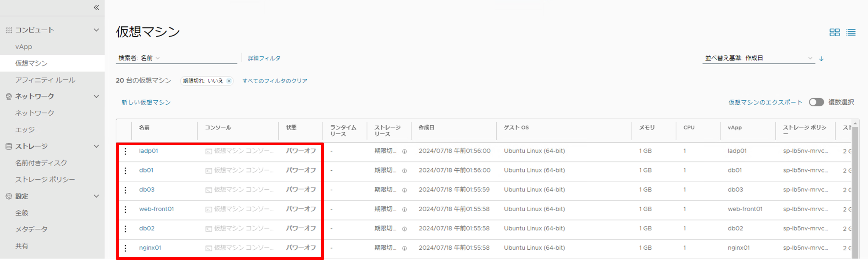The width and height of the screenshot is (868, 260).
Task: Open actions menu for db02 row
Action: 125,229
